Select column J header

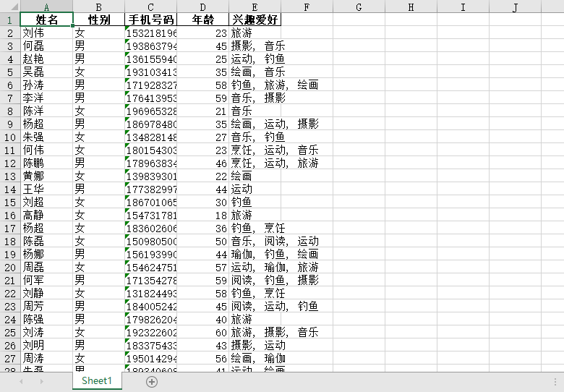pyautogui.click(x=515, y=7)
